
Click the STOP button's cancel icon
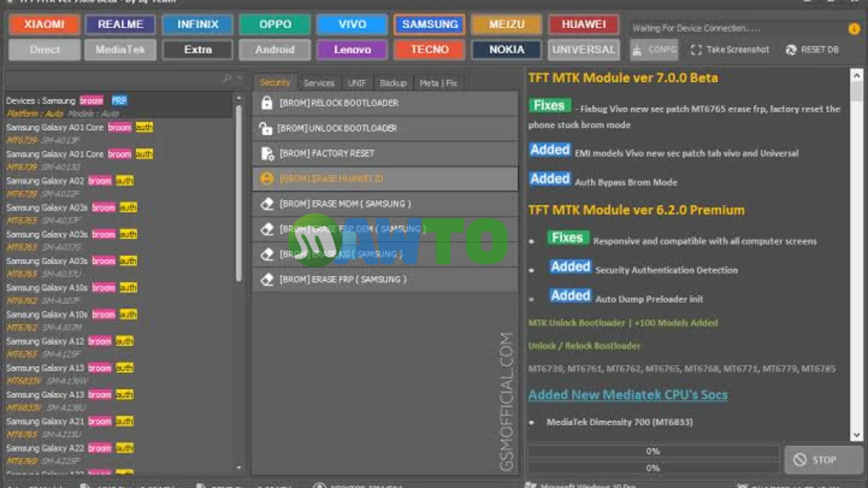point(800,460)
